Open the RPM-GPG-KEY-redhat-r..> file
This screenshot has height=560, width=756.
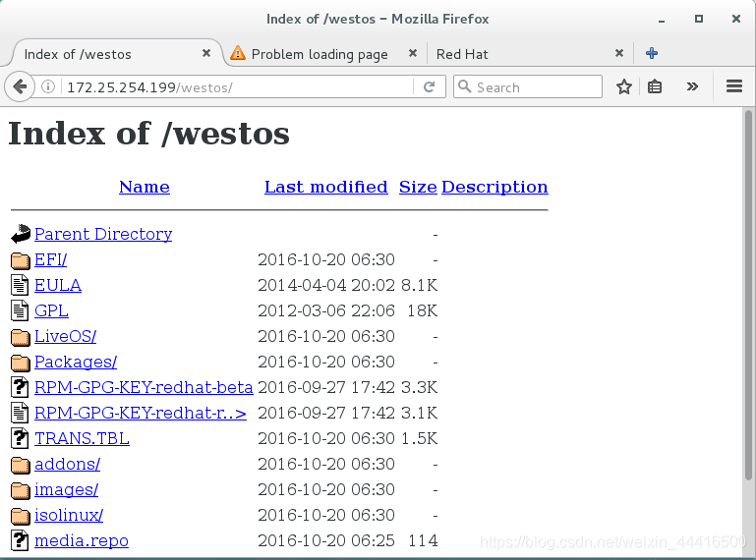(141, 413)
